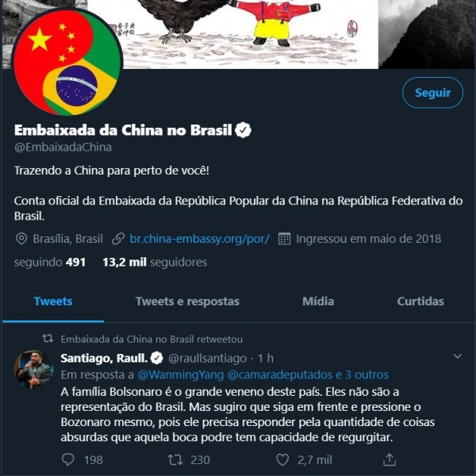The width and height of the screenshot is (476, 476).
Task: Like the tweet with the heart icon
Action: (x=282, y=459)
